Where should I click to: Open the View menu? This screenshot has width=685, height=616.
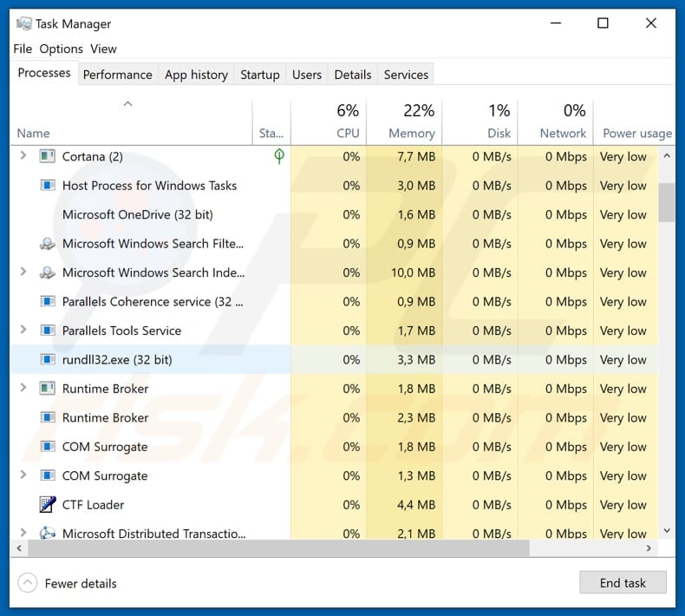[x=103, y=49]
